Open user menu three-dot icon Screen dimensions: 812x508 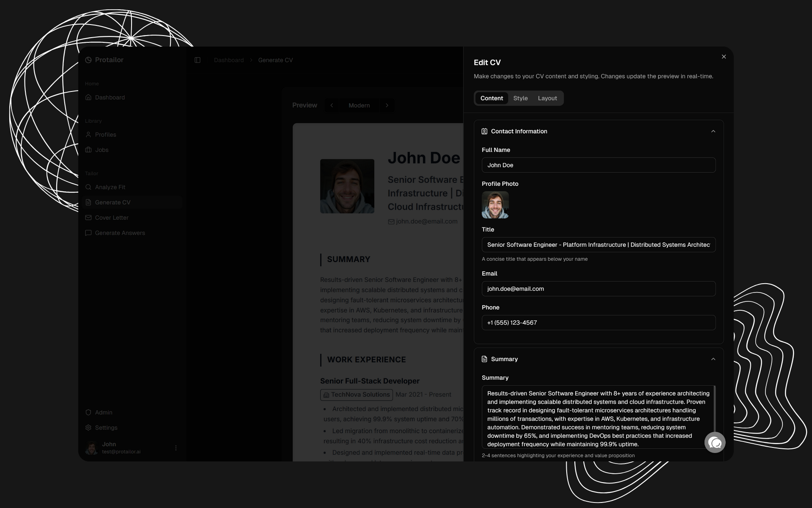tap(176, 448)
